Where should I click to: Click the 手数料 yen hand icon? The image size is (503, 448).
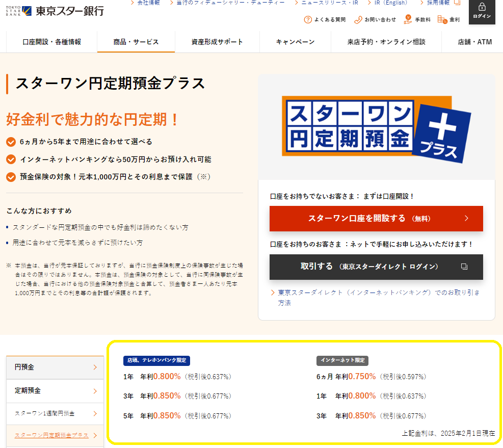click(408, 19)
